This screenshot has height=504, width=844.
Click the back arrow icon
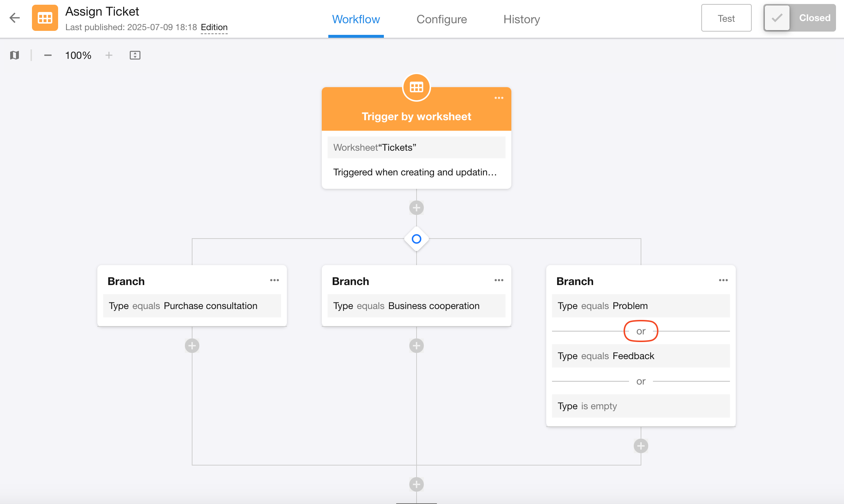tap(15, 18)
